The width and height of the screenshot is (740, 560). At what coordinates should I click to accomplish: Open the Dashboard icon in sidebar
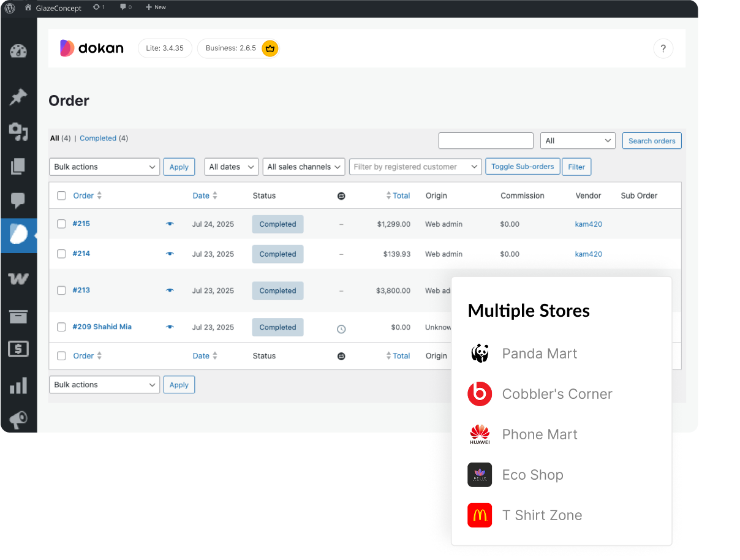(x=18, y=51)
